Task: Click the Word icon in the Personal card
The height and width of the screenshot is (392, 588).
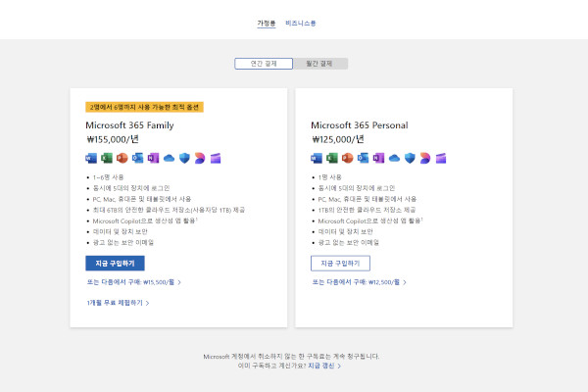Action: pos(317,158)
